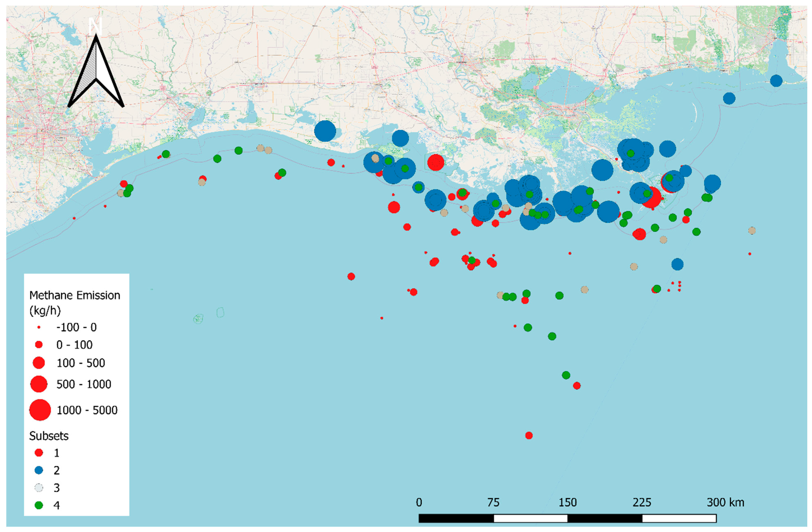Click Subset 3 gray legend swatch
Screen dimensions: 812x532
[x=39, y=488]
